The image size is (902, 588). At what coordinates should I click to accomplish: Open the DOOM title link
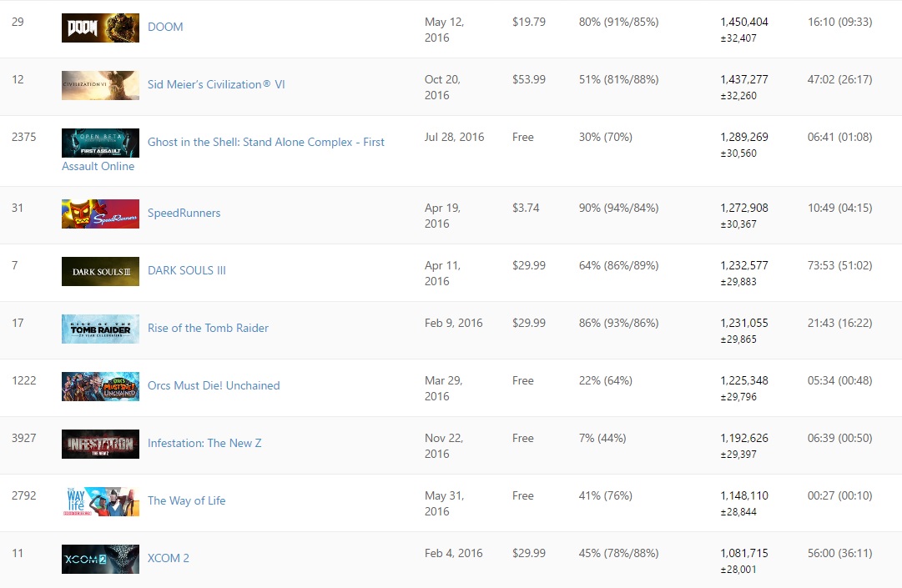coord(165,27)
